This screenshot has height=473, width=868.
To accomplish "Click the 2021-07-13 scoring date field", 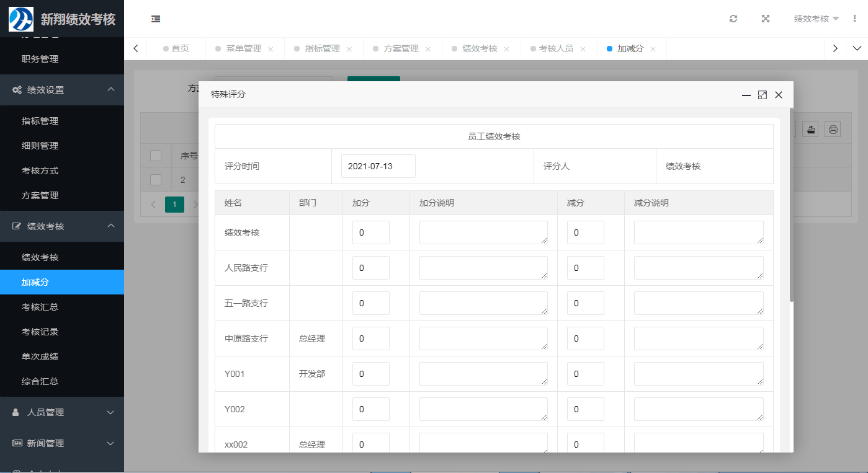I will [x=378, y=166].
